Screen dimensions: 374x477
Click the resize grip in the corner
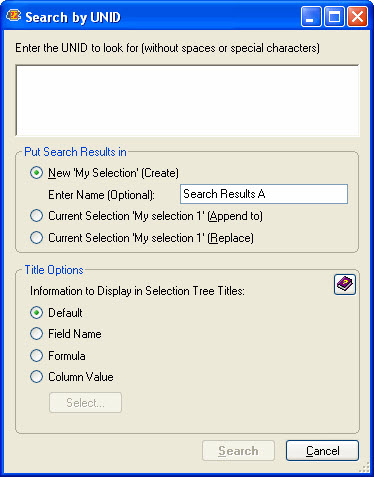click(x=365, y=467)
